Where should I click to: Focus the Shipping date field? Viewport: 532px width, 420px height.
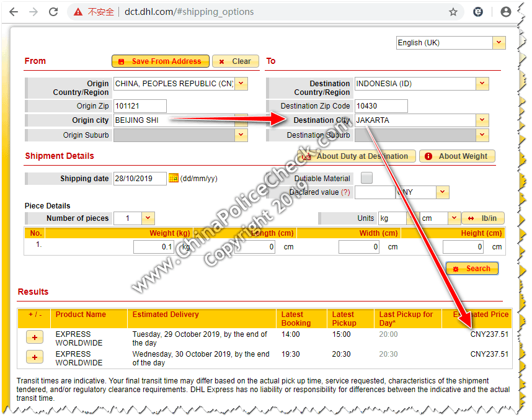point(140,179)
